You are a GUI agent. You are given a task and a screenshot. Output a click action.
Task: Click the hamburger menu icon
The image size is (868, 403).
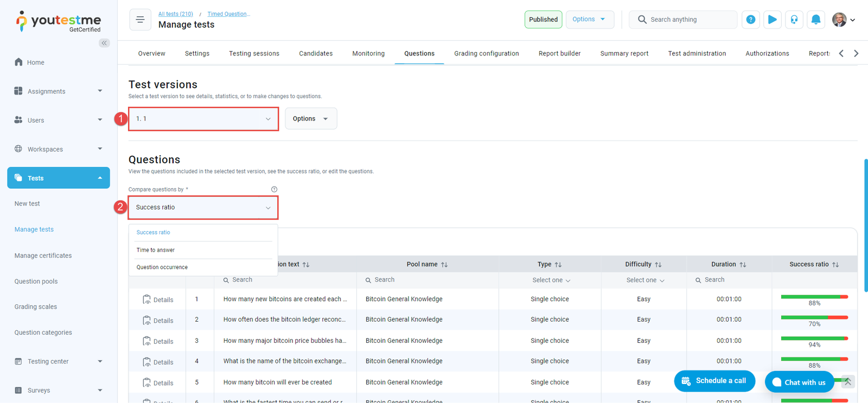pyautogui.click(x=140, y=20)
